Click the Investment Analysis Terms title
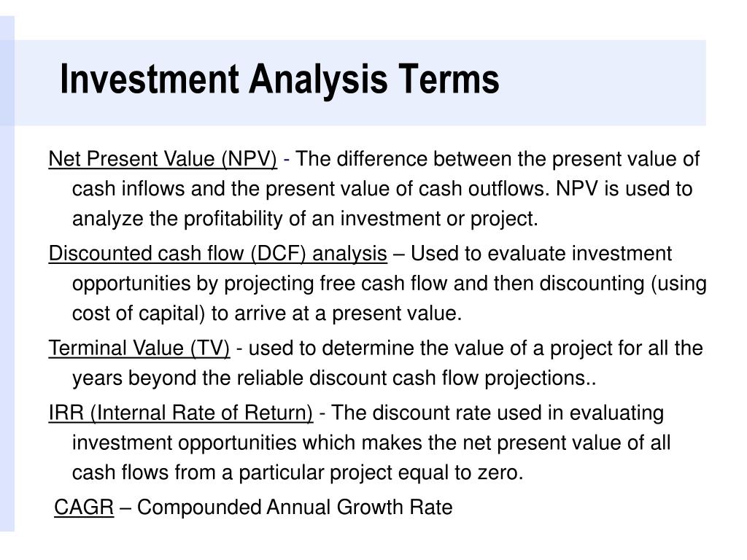The image size is (747, 560). [279, 79]
